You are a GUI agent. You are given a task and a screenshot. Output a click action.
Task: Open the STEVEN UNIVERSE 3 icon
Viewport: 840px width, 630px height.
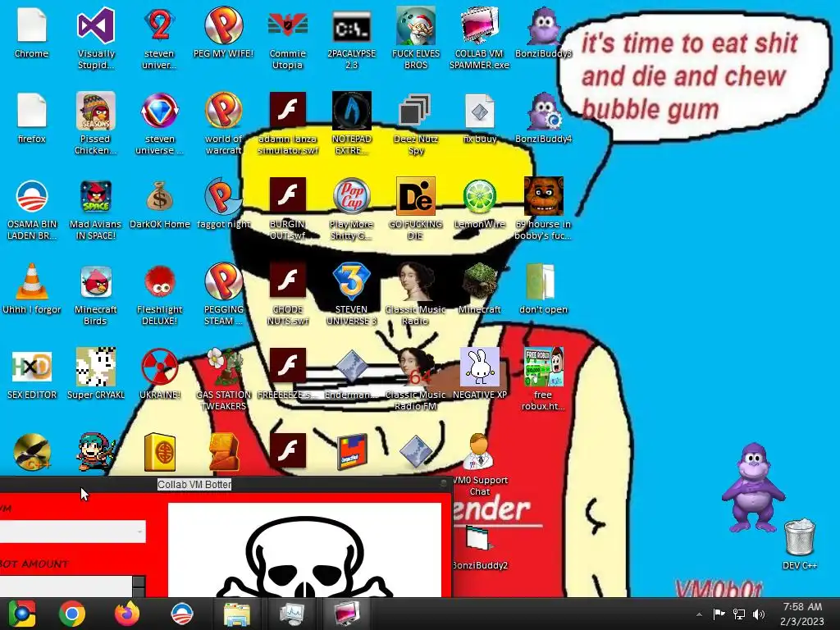point(351,294)
